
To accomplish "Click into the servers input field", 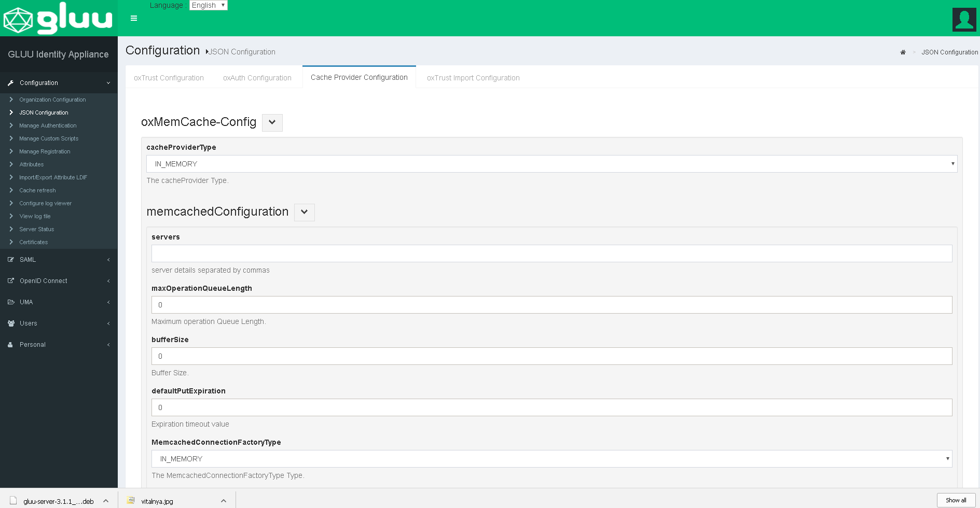I will (551, 253).
